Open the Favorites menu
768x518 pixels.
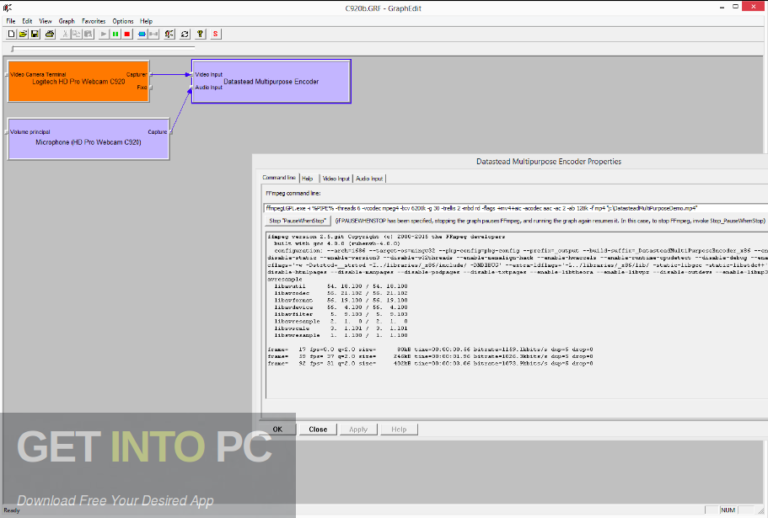93,21
